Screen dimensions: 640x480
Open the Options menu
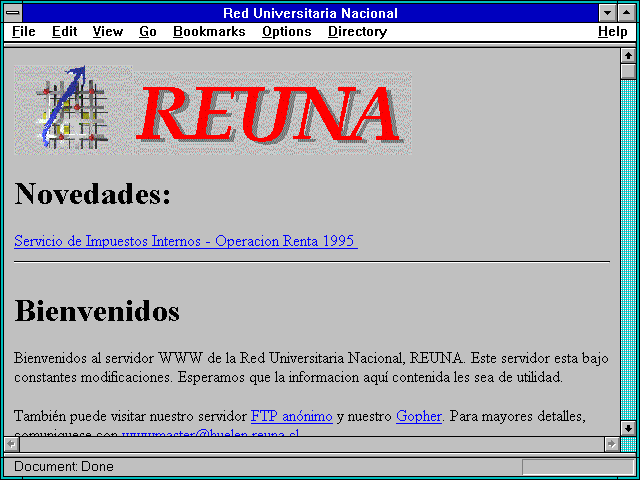[x=287, y=32]
